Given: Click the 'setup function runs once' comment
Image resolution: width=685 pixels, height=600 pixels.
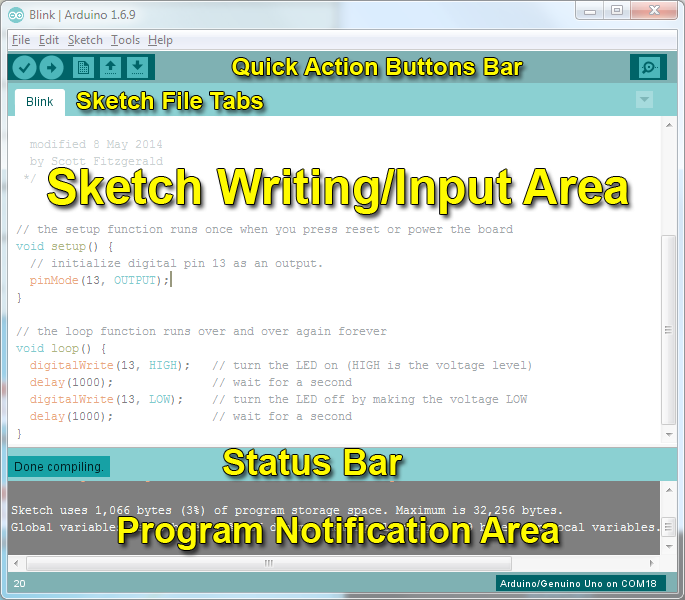Looking at the screenshot, I should pos(264,229).
